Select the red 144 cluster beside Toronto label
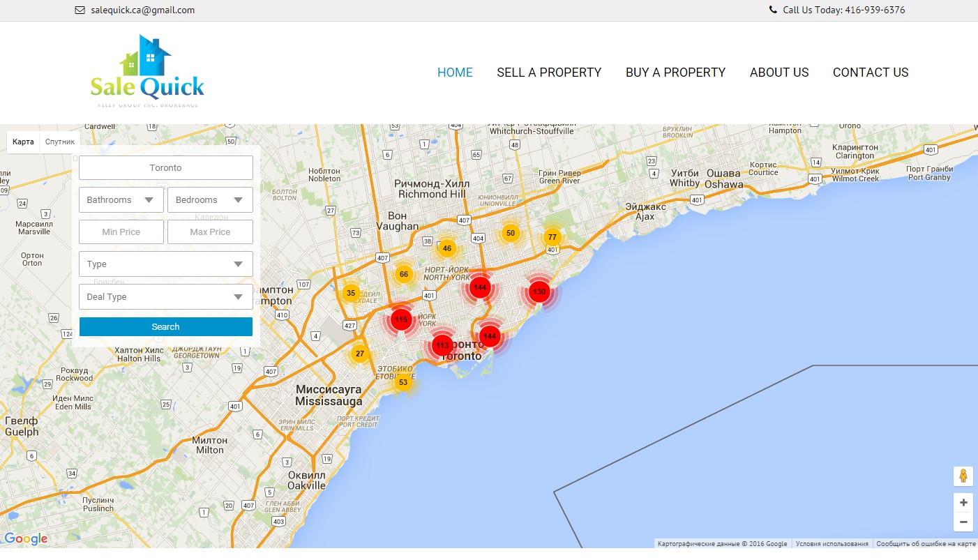This screenshot has width=978, height=560. 490,336
